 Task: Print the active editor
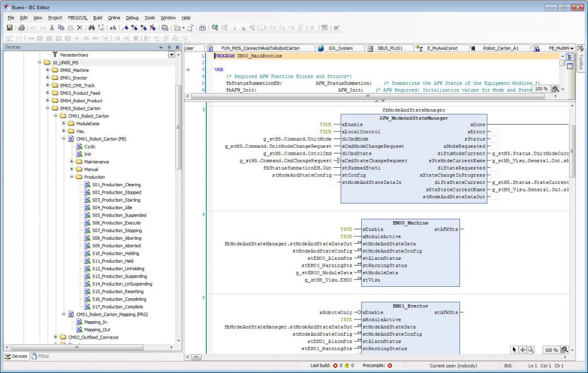coord(21,28)
